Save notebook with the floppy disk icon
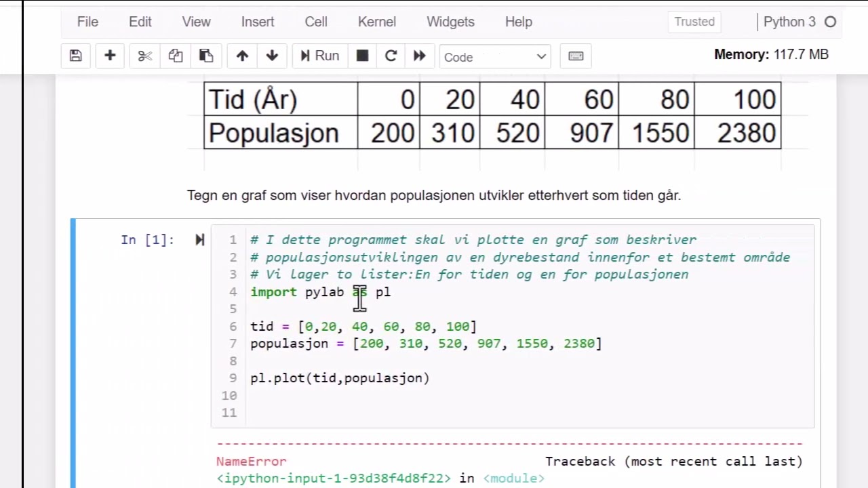The height and width of the screenshot is (488, 868). tap(75, 56)
